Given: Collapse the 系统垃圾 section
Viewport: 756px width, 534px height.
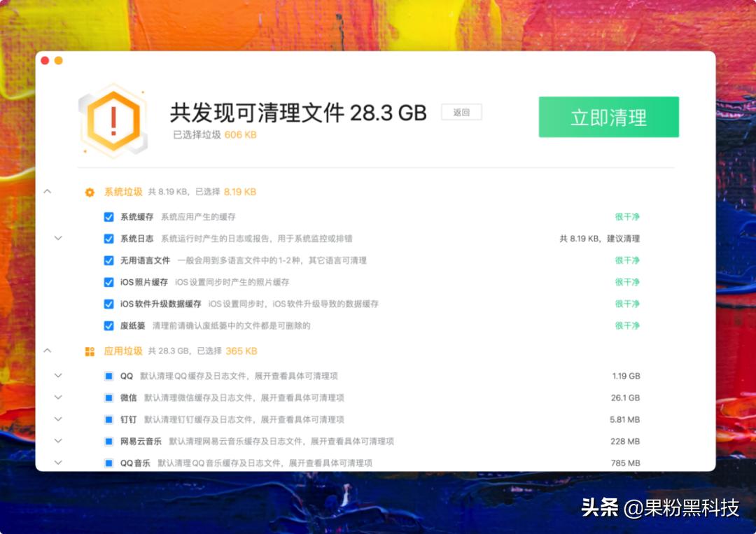Looking at the screenshot, I should pyautogui.click(x=48, y=191).
